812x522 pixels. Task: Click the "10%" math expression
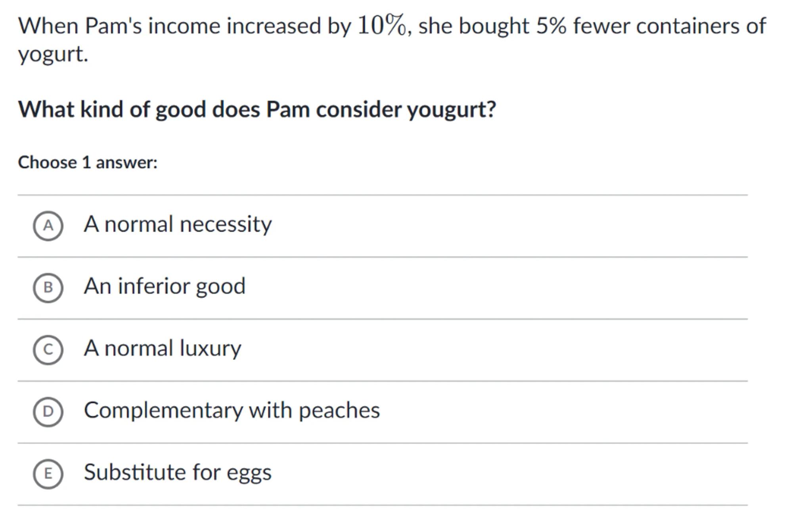[382, 25]
